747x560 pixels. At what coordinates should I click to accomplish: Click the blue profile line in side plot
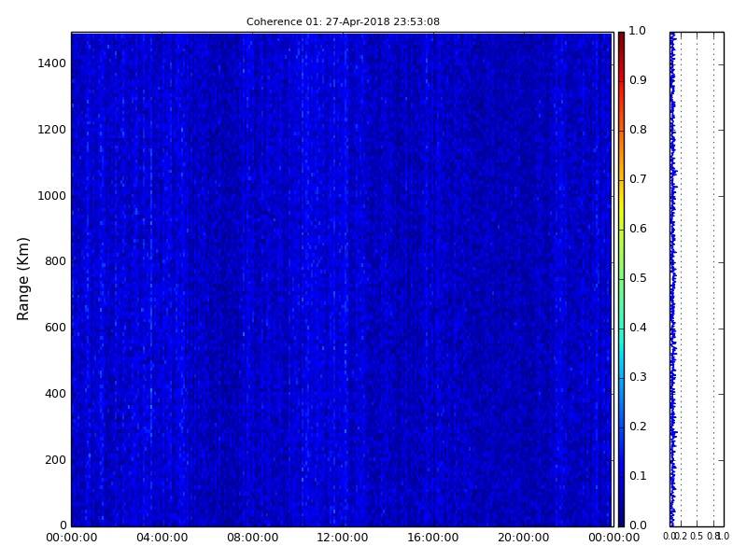coord(673,279)
